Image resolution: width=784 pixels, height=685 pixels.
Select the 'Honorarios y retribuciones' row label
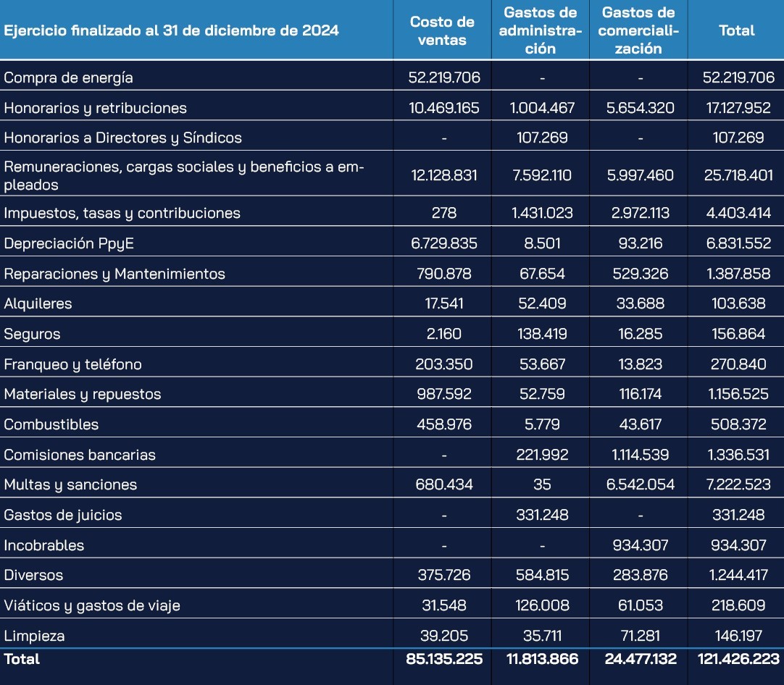(95, 109)
